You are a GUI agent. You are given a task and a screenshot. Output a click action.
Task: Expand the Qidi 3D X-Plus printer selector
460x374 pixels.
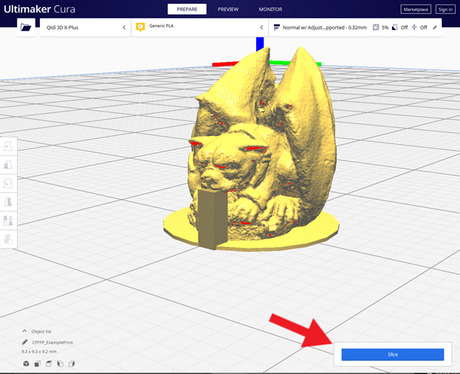[85, 27]
